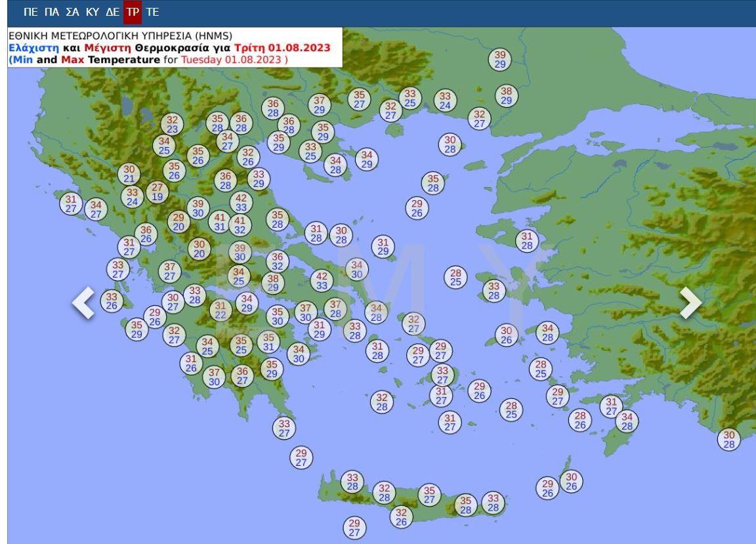Click the 39/29 temperature marker
Image resolution: width=756 pixels, height=544 pixels.
500,59
